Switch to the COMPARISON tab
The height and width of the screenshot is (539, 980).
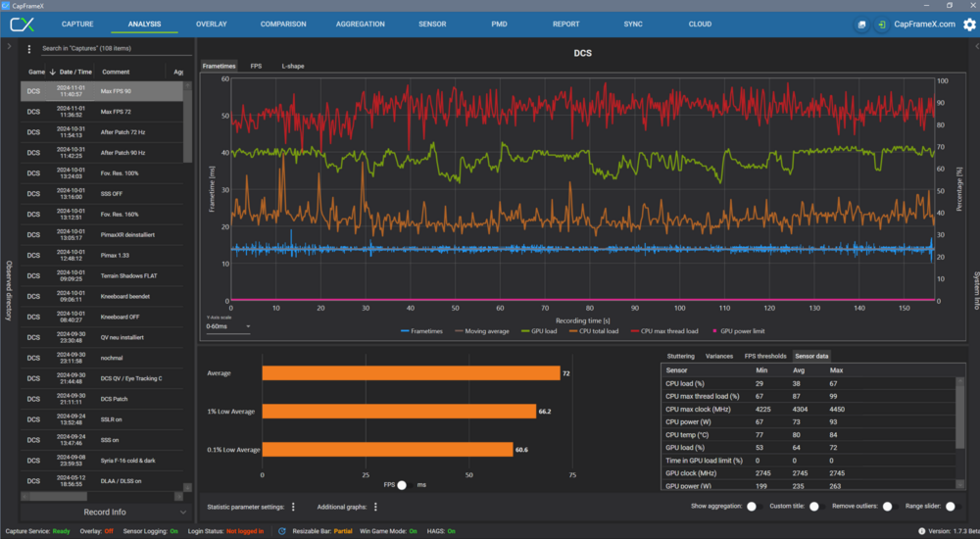click(283, 24)
